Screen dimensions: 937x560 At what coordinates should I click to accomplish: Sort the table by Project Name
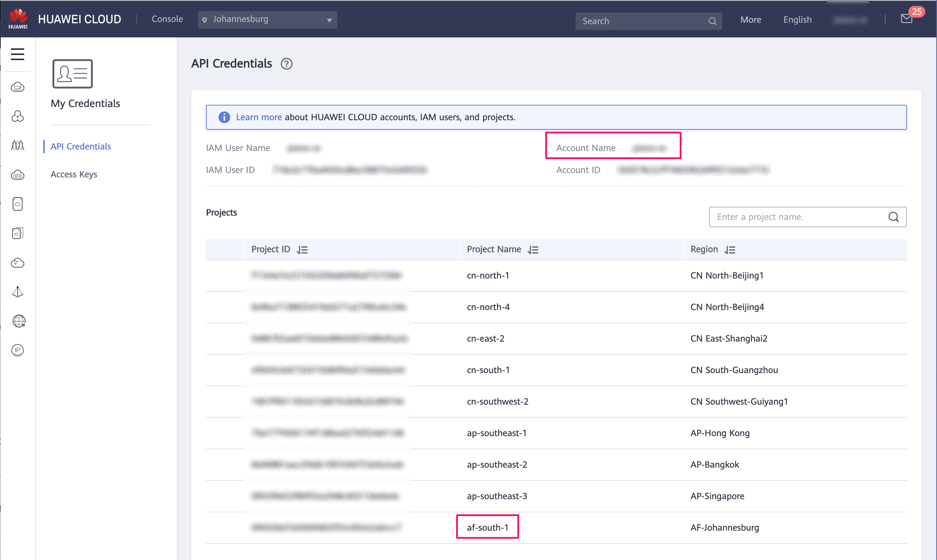533,250
